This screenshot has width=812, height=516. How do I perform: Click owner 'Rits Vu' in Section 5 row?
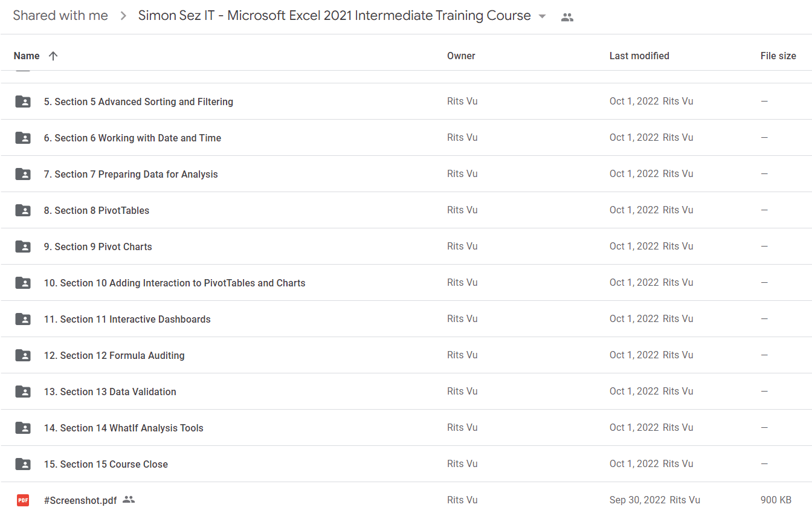[462, 102]
